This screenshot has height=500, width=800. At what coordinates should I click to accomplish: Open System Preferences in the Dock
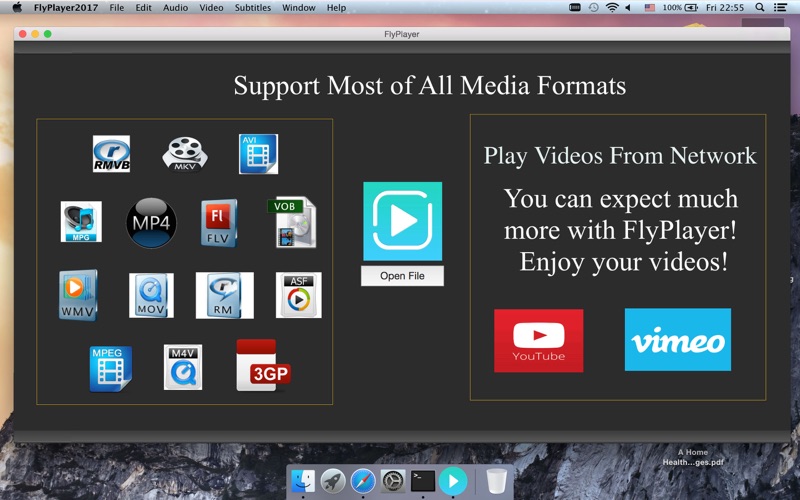pyautogui.click(x=393, y=481)
